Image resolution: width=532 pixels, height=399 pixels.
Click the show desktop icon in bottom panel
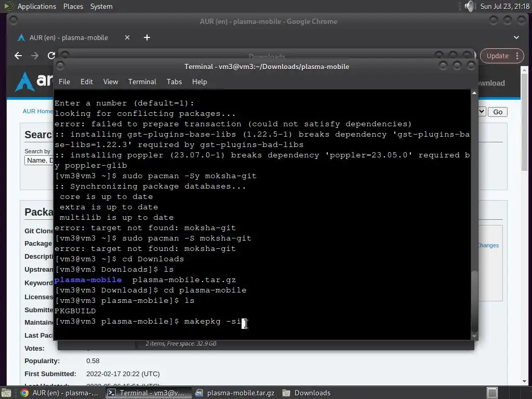(x=6, y=393)
